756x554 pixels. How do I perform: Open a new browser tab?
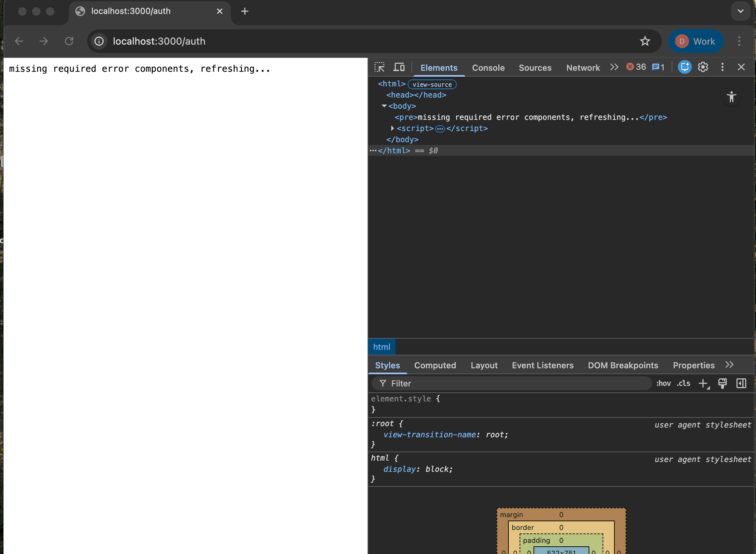245,11
